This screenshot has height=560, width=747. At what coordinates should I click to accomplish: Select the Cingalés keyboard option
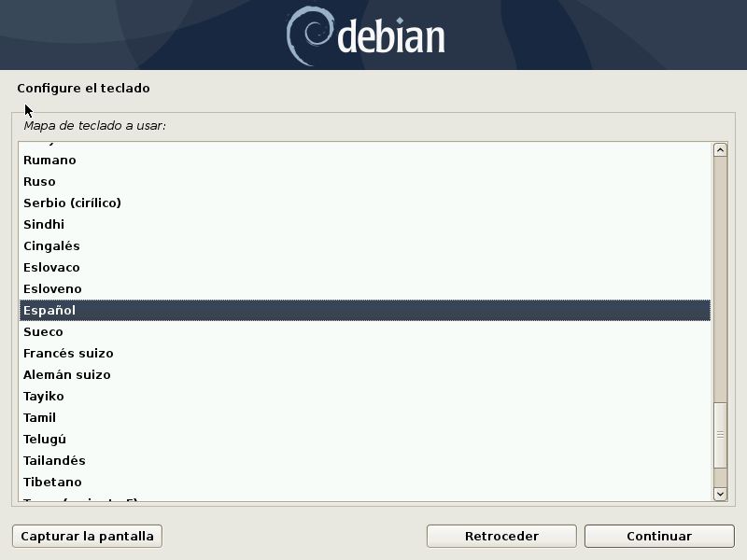point(52,246)
